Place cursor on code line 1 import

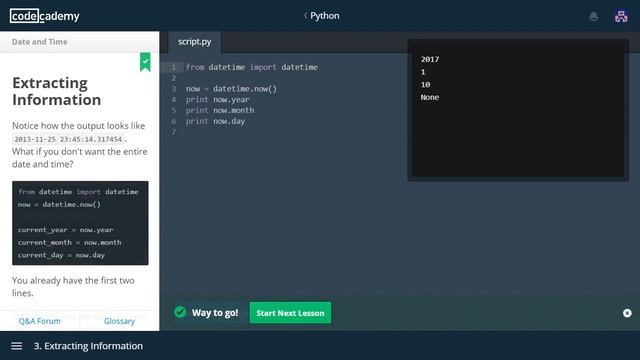(251, 67)
